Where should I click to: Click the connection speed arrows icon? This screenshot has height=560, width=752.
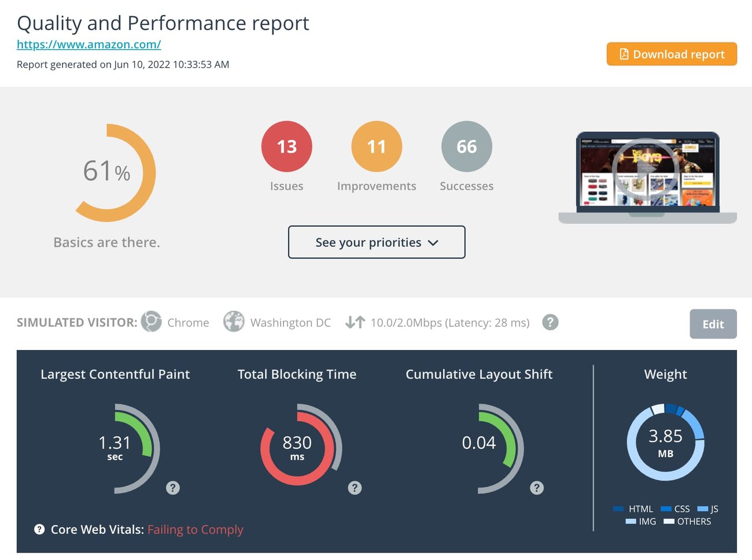355,322
